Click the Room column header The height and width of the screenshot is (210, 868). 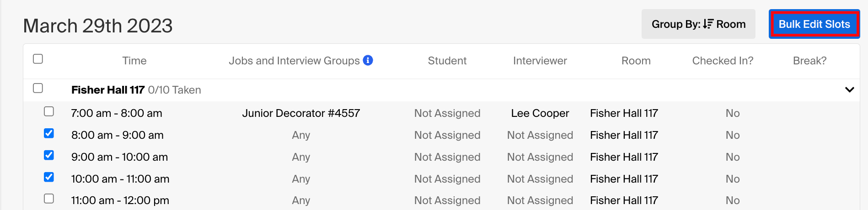(x=636, y=61)
